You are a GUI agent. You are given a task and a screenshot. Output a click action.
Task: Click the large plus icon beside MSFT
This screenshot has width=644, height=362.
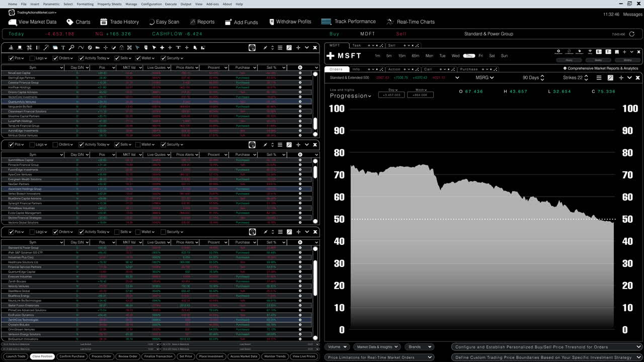(331, 56)
